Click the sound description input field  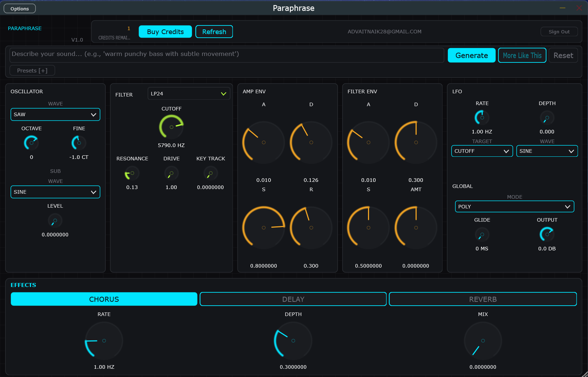[x=227, y=55]
